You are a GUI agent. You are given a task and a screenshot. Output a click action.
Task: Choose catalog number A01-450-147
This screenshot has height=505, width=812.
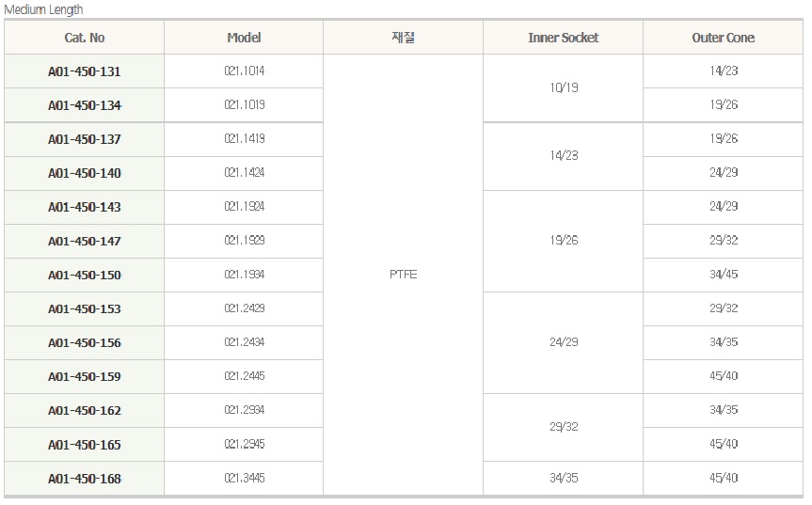coord(84,241)
